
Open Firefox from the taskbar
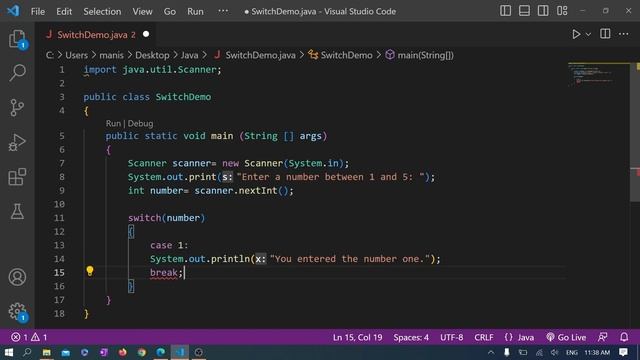122,352
